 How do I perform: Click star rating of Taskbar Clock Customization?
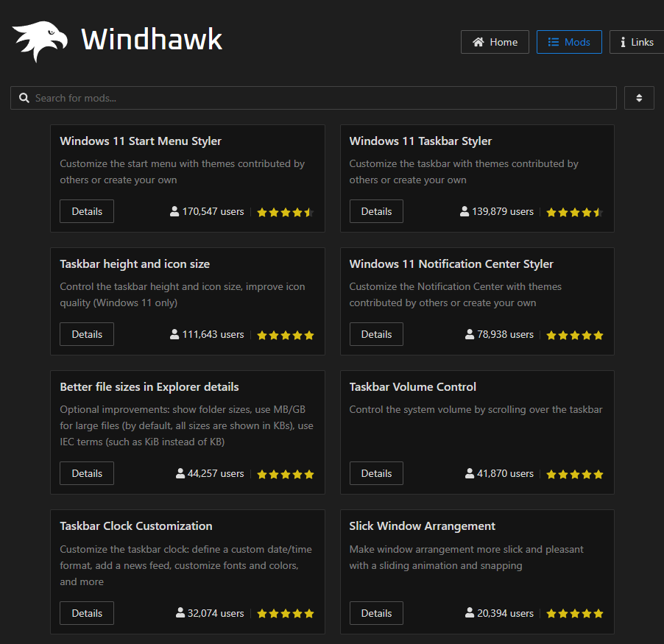click(x=286, y=614)
